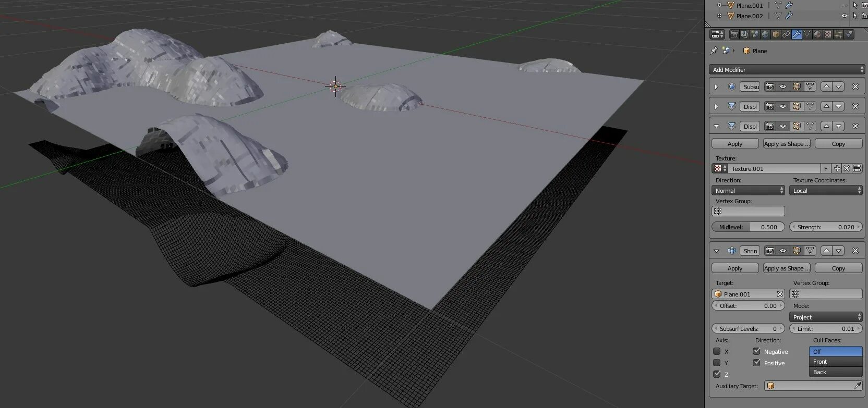The width and height of the screenshot is (868, 408).
Task: Open the Texture properties tab checker icon
Action: coord(828,34)
